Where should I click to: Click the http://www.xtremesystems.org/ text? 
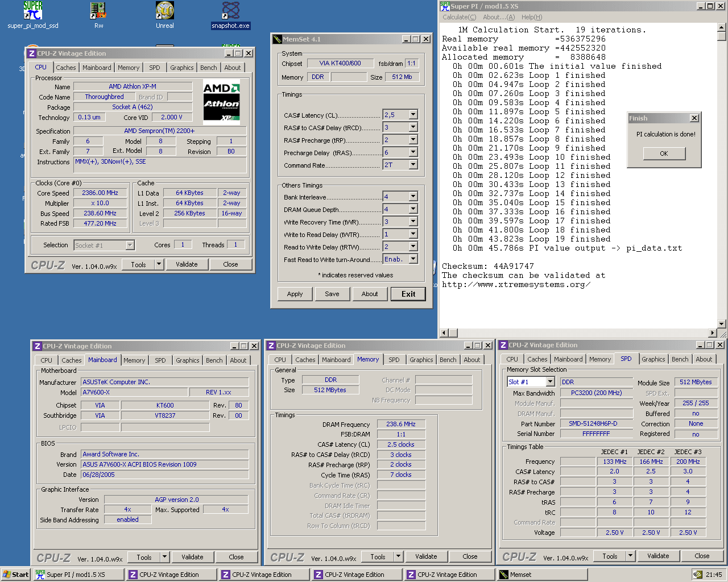516,284
